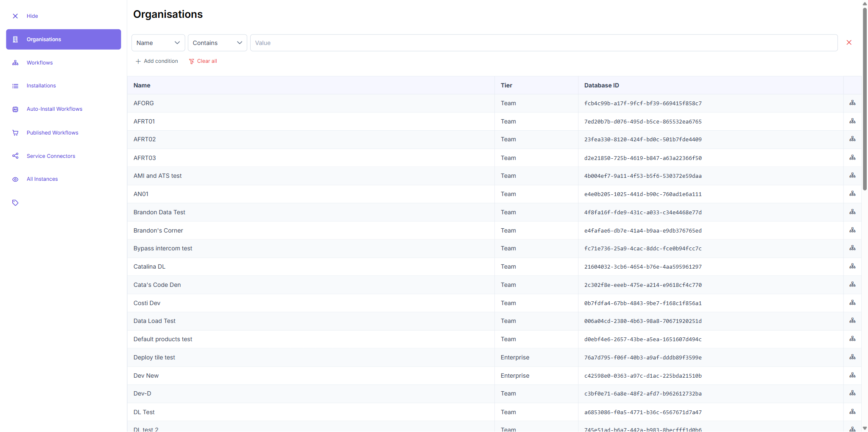Select Brandon Data Test organisation

pyautogui.click(x=159, y=212)
